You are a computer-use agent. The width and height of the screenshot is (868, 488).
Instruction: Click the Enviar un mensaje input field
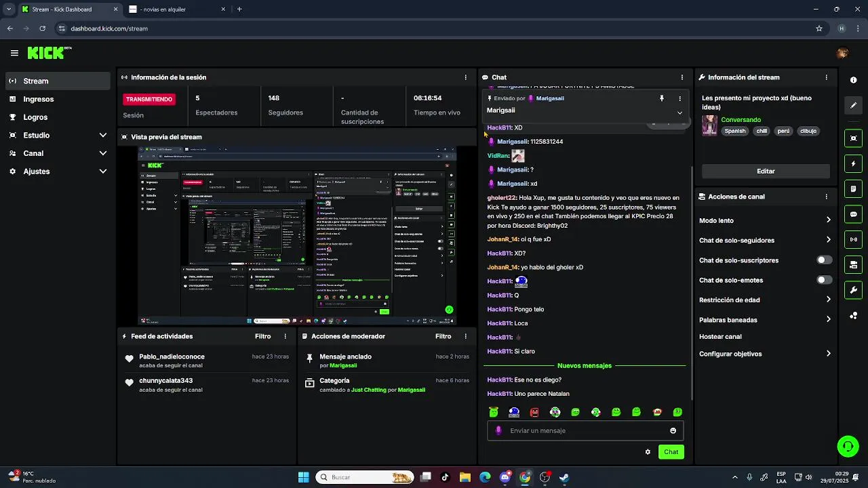click(585, 430)
